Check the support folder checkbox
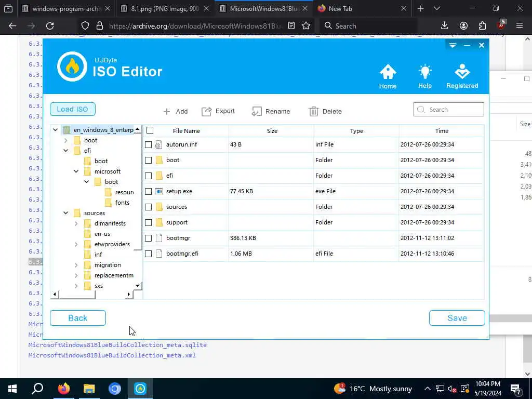Screen dimensions: 532x399 tap(148, 222)
